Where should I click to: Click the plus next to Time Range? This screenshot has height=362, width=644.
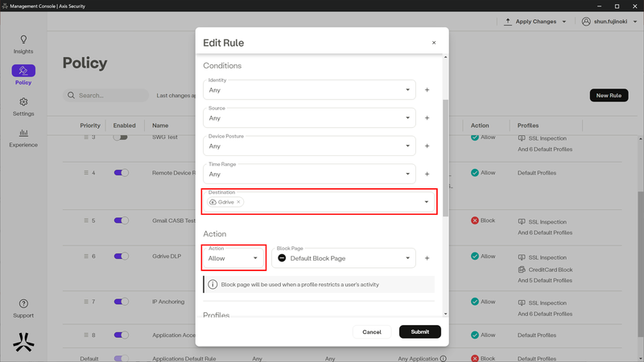click(427, 174)
